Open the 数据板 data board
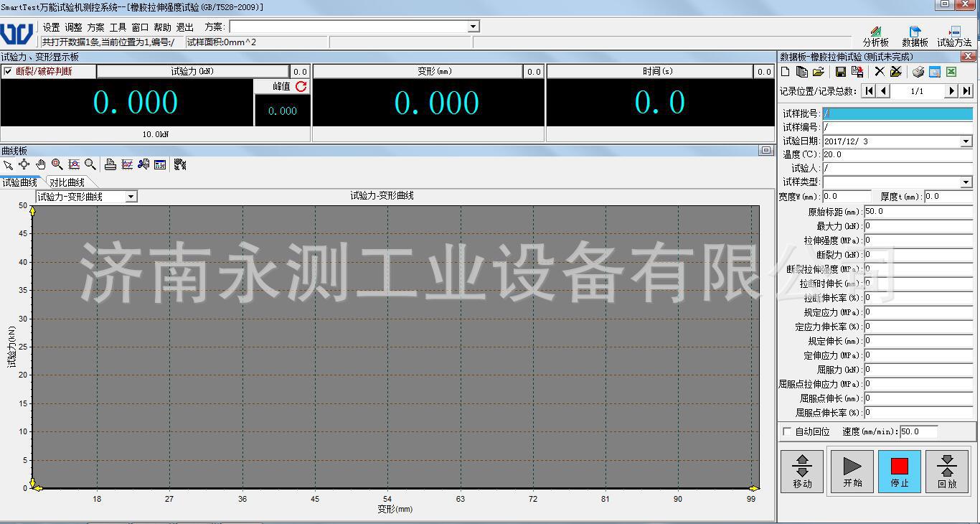This screenshot has height=524, width=980. coord(915,37)
